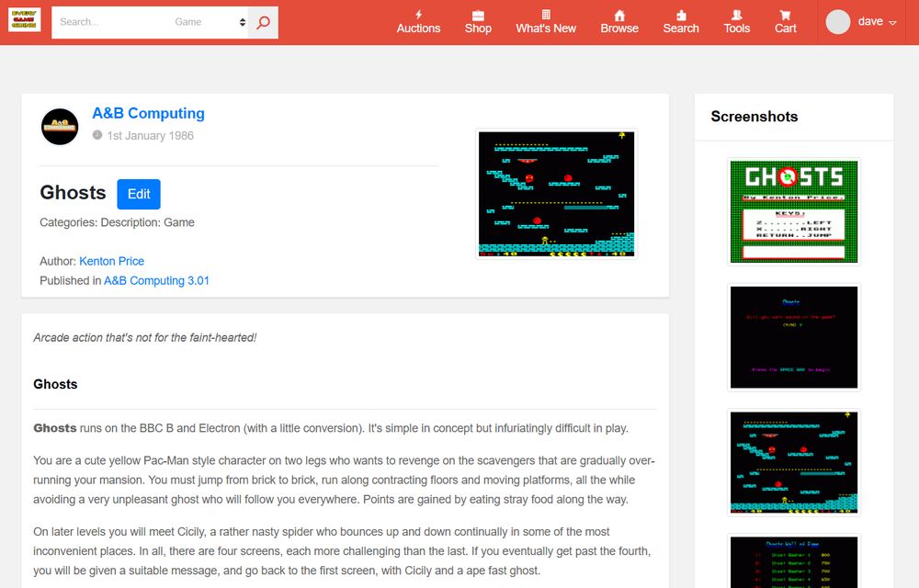Screen dimensions: 919x588
Task: Select the Tools menu label
Action: point(737,28)
